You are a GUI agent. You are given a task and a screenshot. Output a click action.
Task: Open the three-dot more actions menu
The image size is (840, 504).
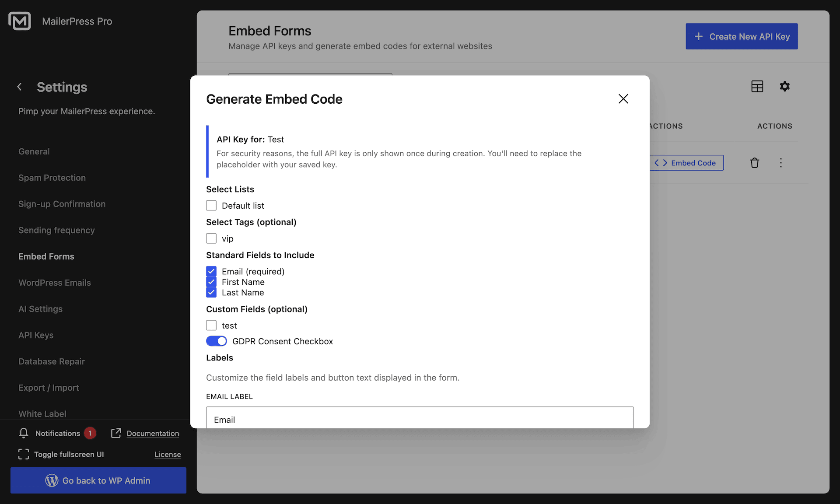tap(781, 163)
